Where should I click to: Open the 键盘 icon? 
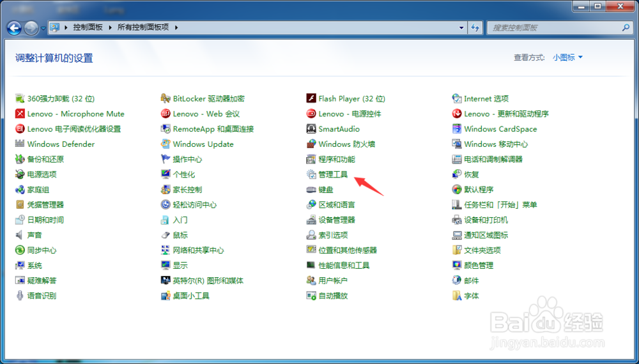click(311, 190)
